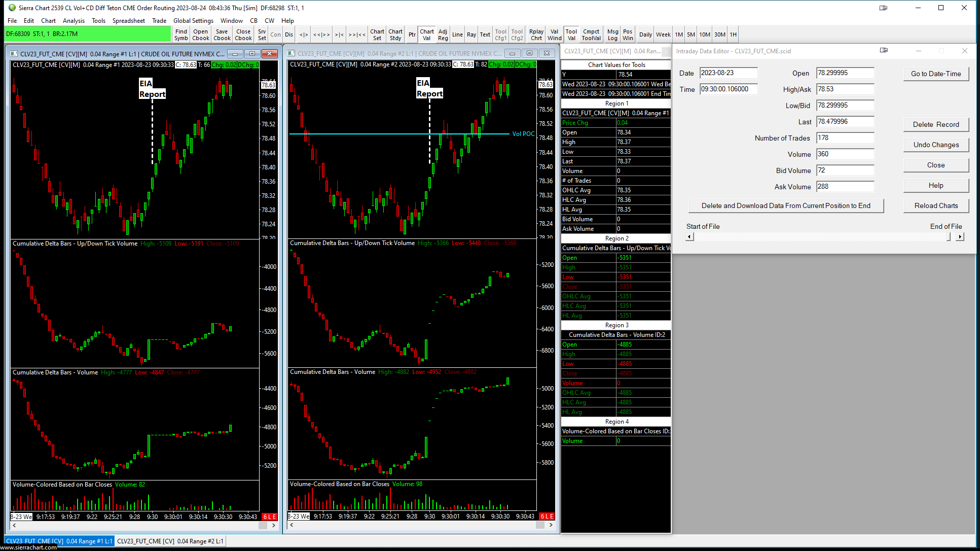Open Rplay Chrt replay control
This screenshot has height=551, width=980.
pyautogui.click(x=536, y=35)
